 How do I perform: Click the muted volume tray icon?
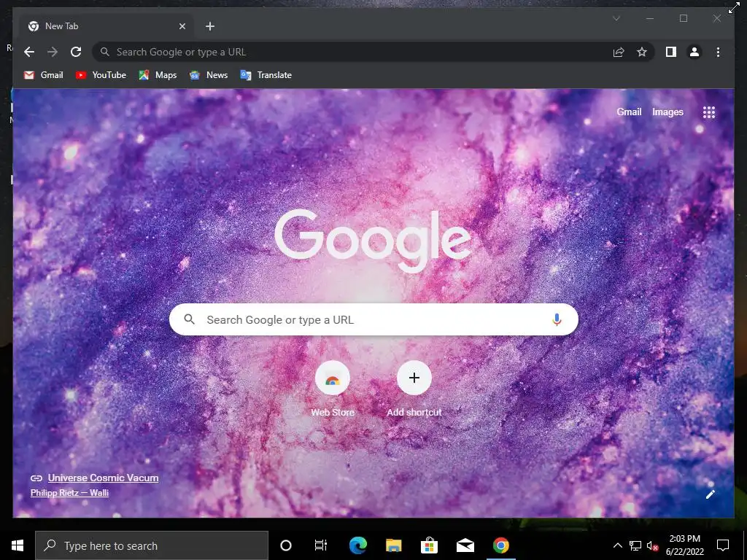(x=653, y=545)
